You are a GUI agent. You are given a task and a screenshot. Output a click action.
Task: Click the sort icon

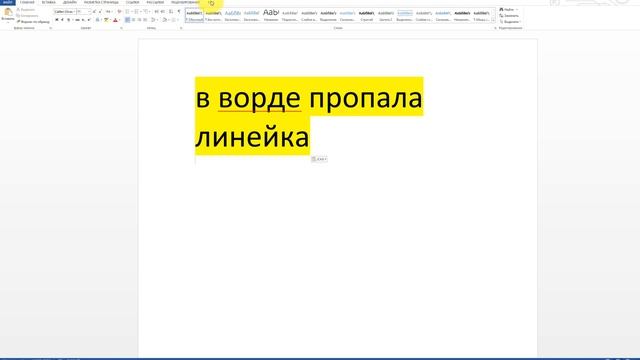171,11
